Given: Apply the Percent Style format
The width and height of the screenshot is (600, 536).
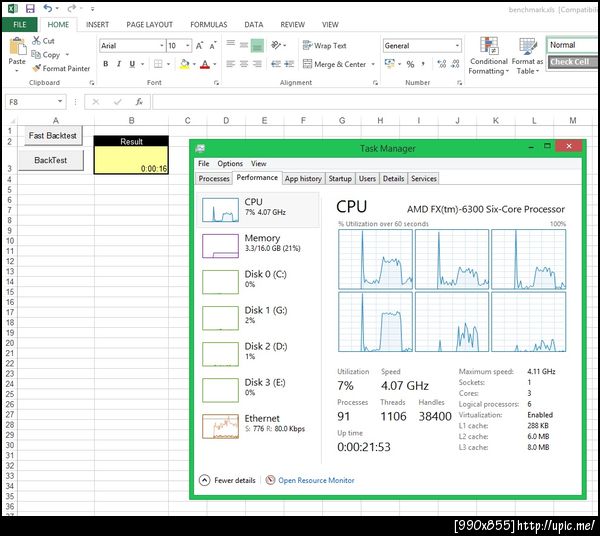Looking at the screenshot, I should click(x=410, y=64).
